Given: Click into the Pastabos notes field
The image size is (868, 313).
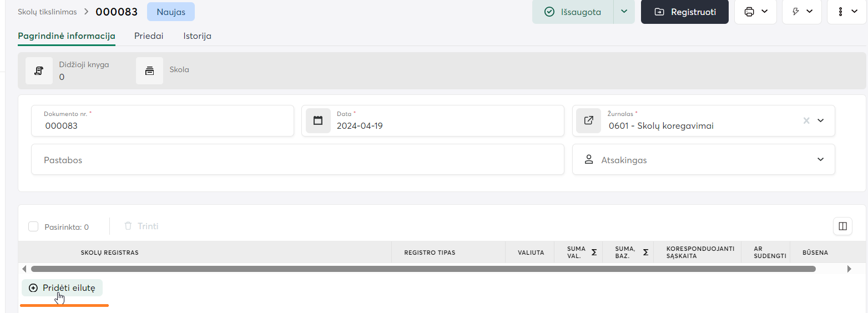Looking at the screenshot, I should pyautogui.click(x=297, y=160).
